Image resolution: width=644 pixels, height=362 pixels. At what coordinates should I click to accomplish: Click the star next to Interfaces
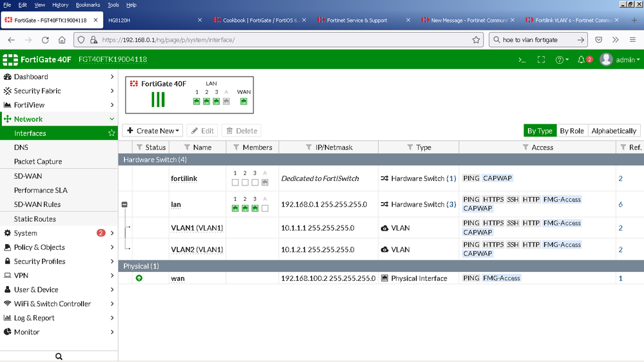click(x=112, y=133)
